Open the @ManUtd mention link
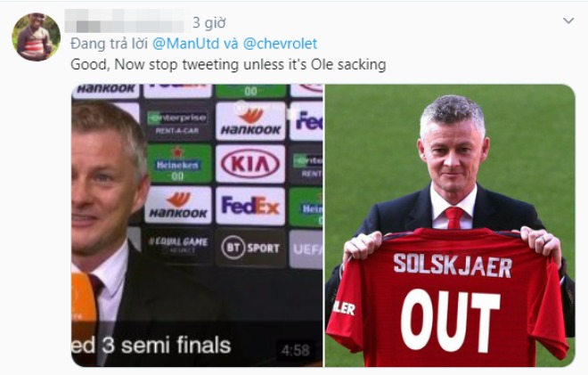588x375 pixels. click(x=186, y=44)
